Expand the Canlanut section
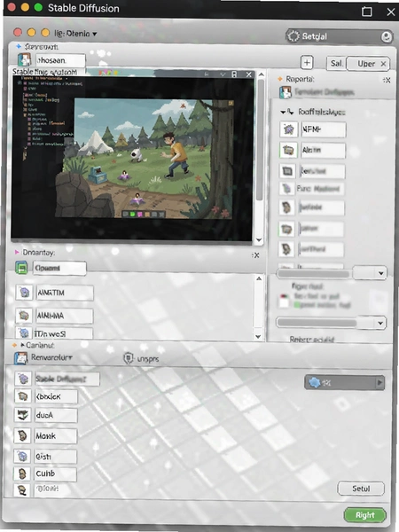The image size is (399, 532). point(23,345)
